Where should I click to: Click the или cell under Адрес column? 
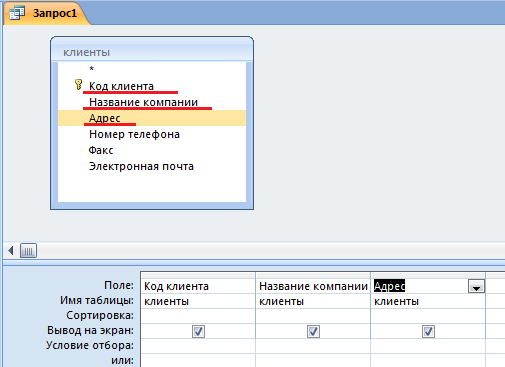point(428,361)
